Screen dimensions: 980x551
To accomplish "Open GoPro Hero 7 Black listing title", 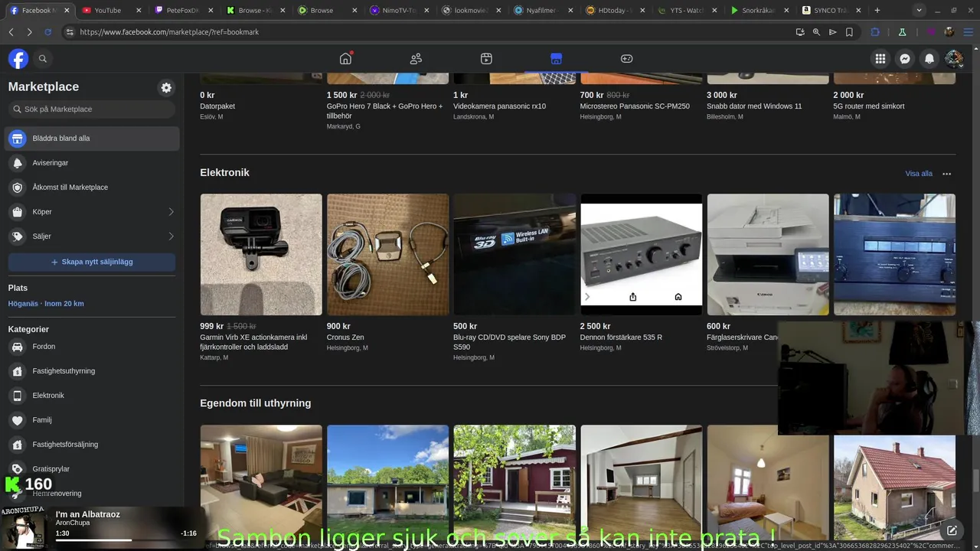I will point(385,111).
